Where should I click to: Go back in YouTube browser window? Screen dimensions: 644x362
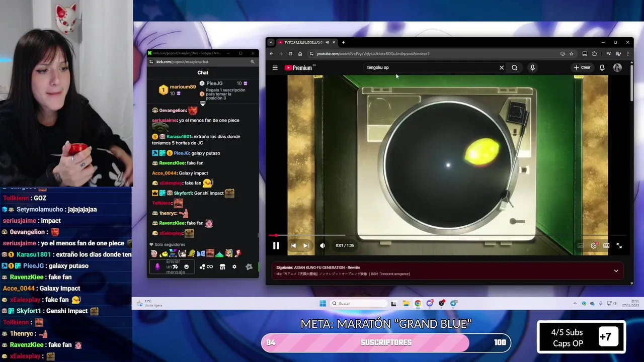[272, 54]
